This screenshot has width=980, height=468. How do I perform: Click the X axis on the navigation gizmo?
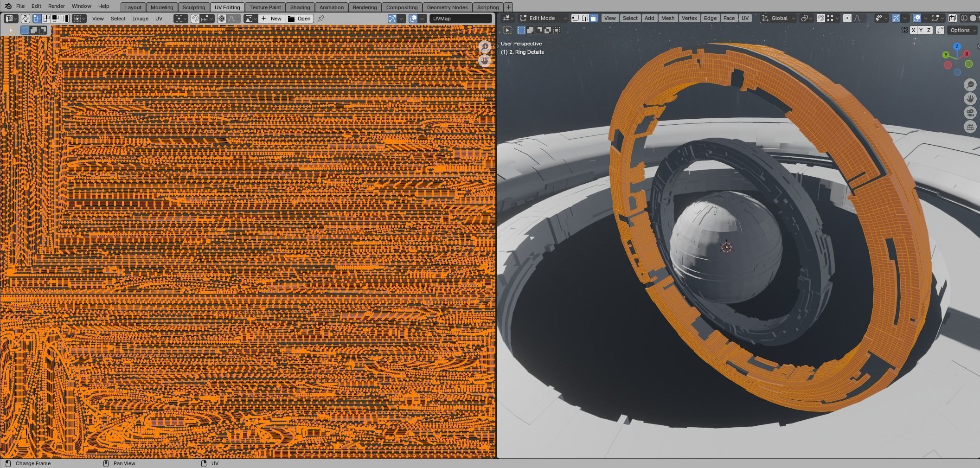point(967,54)
